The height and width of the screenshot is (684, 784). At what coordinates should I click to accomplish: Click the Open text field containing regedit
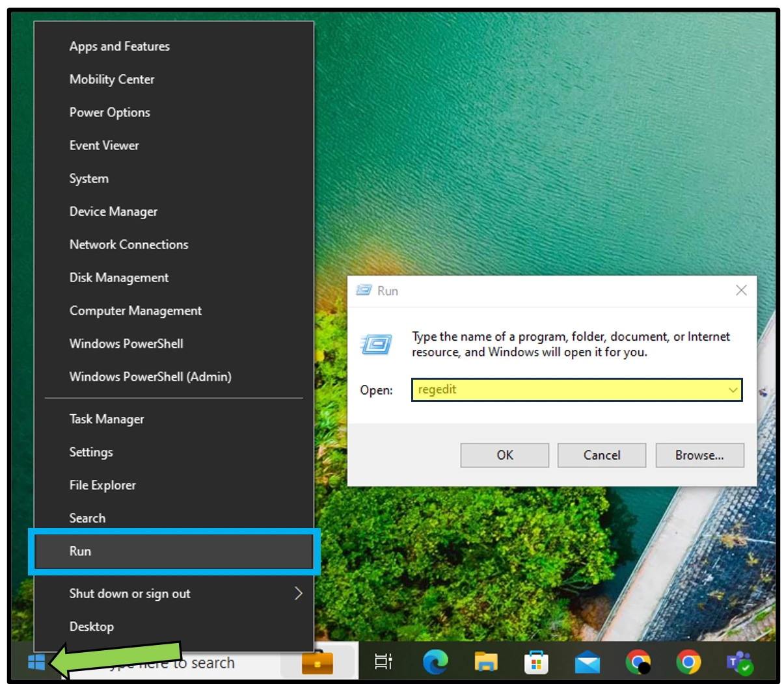(x=569, y=390)
